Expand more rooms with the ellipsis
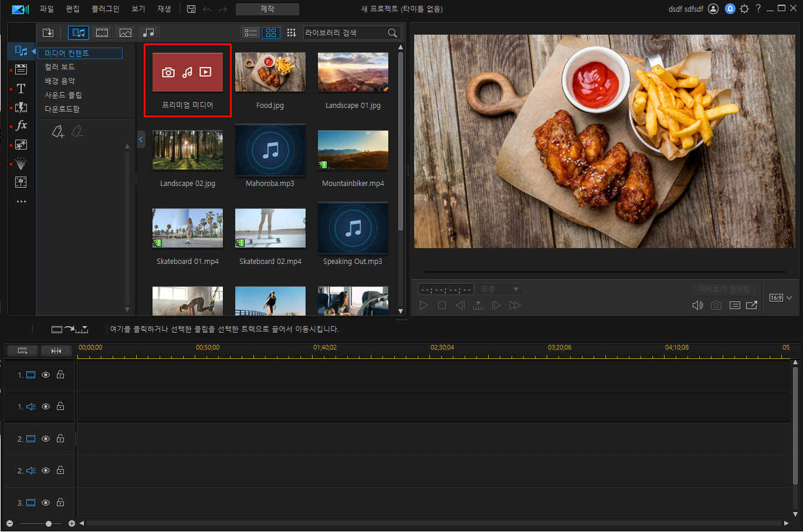This screenshot has height=532, width=803. click(21, 201)
